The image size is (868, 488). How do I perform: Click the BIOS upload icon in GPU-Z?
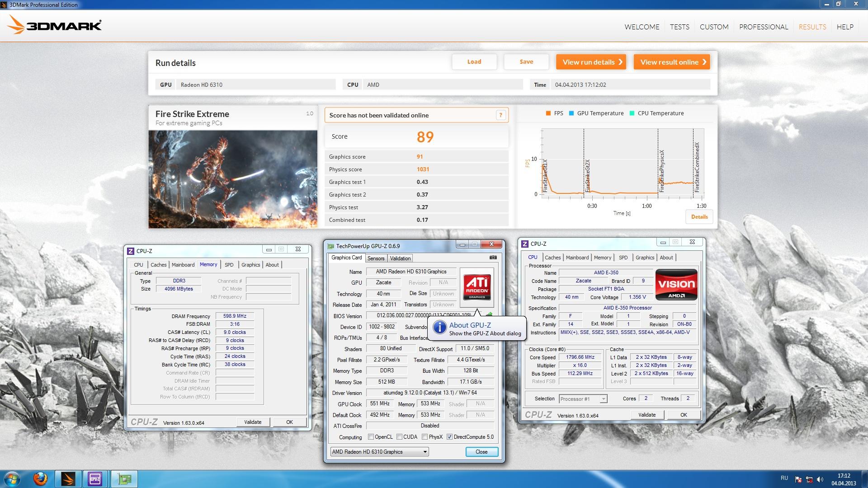[489, 314]
